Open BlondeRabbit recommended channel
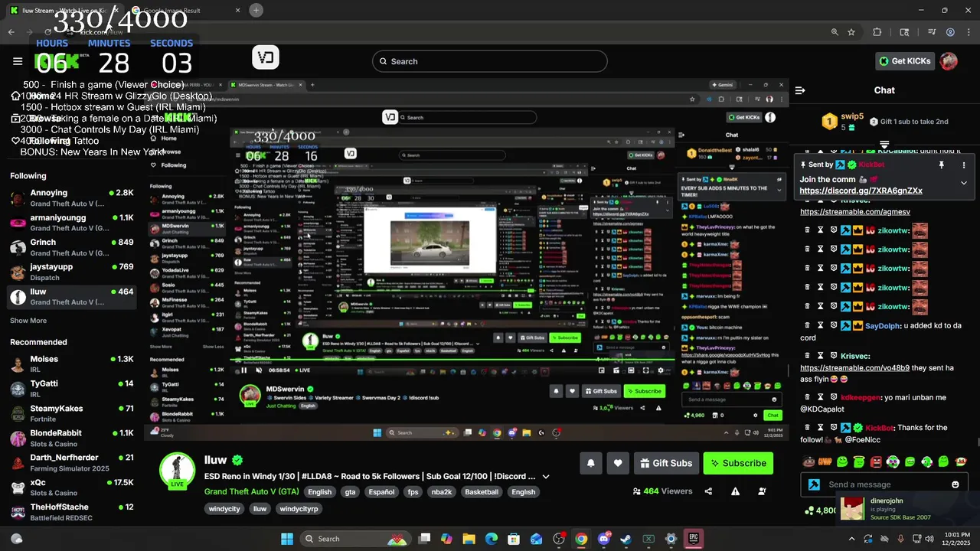The width and height of the screenshot is (980, 551). click(72, 438)
